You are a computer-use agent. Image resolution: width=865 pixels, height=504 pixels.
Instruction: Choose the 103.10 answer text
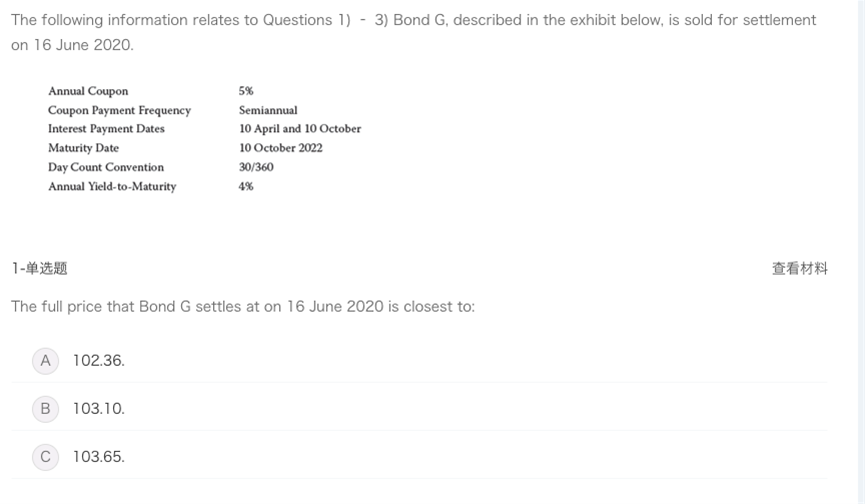tap(99, 409)
